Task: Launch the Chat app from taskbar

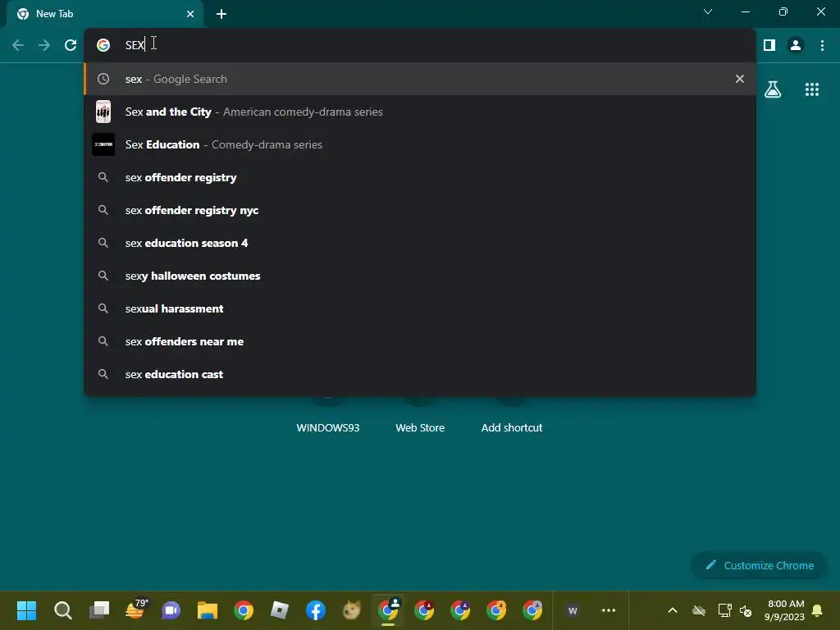Action: click(x=171, y=610)
